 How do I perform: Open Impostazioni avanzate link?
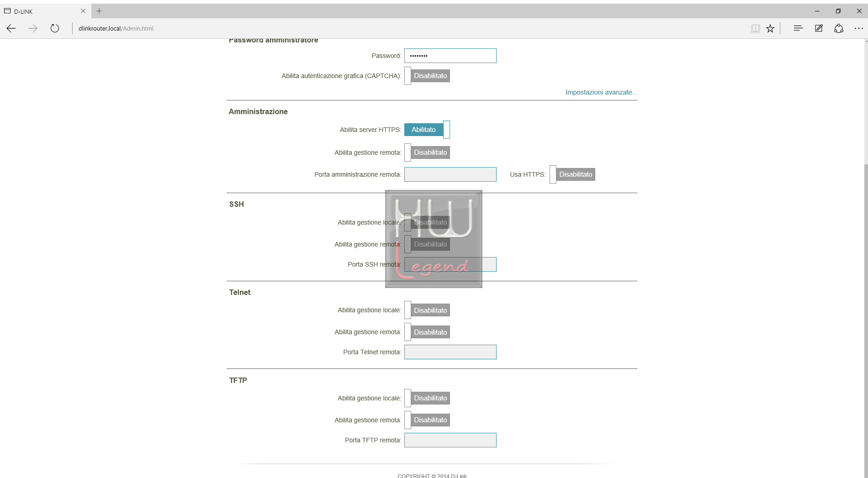tap(601, 92)
